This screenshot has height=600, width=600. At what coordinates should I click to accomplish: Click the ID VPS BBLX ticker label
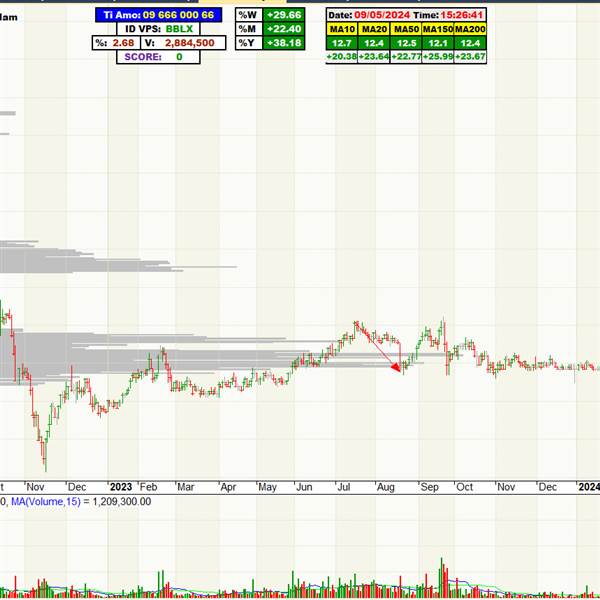(x=158, y=29)
